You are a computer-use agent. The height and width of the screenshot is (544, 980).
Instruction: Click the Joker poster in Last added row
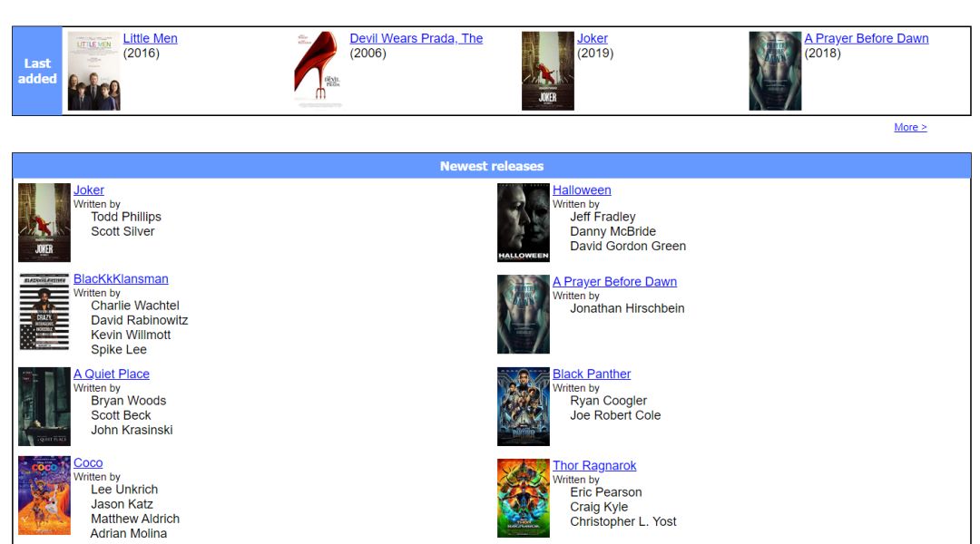coord(547,72)
